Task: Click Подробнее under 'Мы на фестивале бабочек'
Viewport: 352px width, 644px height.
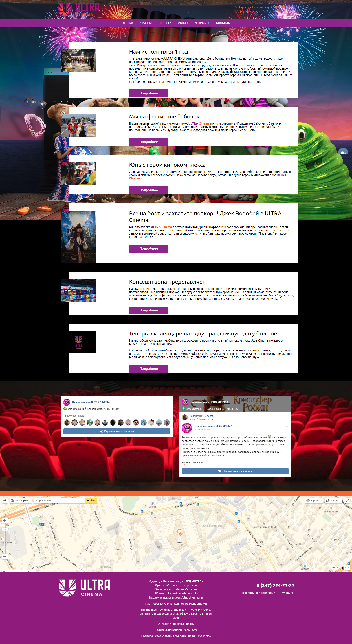Action: 149,142
